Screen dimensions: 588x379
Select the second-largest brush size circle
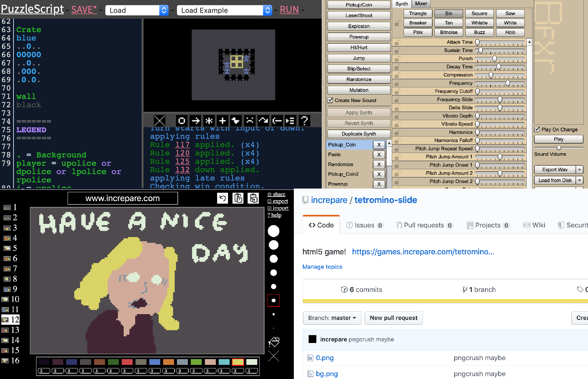point(274,245)
